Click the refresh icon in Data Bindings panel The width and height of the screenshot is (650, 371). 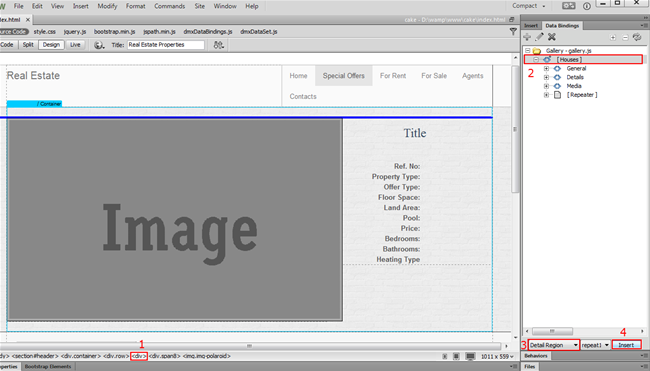click(x=637, y=37)
